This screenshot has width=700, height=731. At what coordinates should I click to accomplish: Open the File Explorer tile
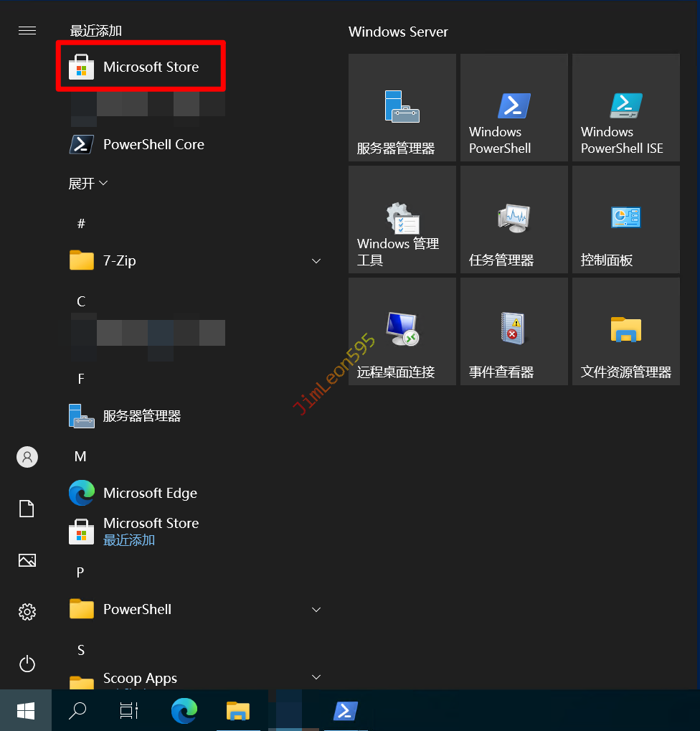click(626, 331)
